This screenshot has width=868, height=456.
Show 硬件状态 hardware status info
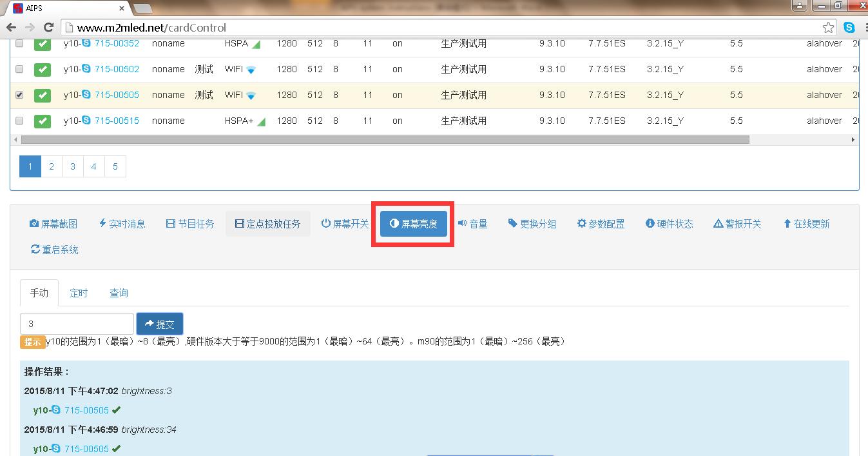[x=669, y=224]
